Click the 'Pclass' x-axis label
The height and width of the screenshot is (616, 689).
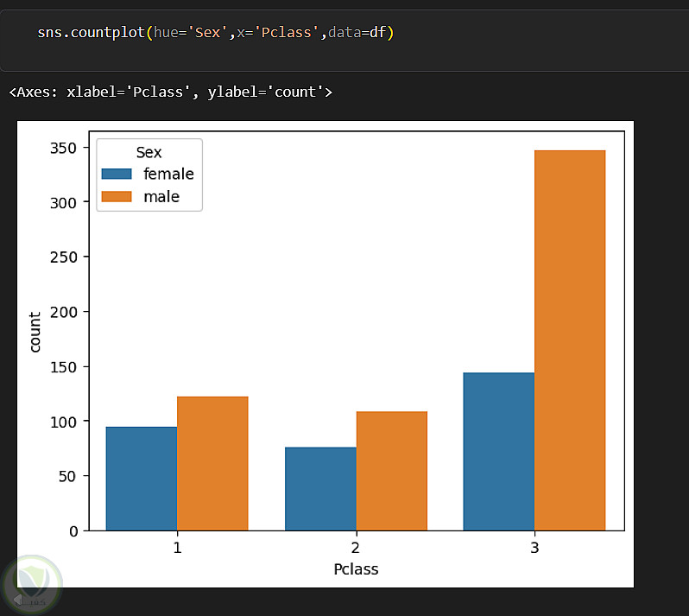(x=356, y=569)
